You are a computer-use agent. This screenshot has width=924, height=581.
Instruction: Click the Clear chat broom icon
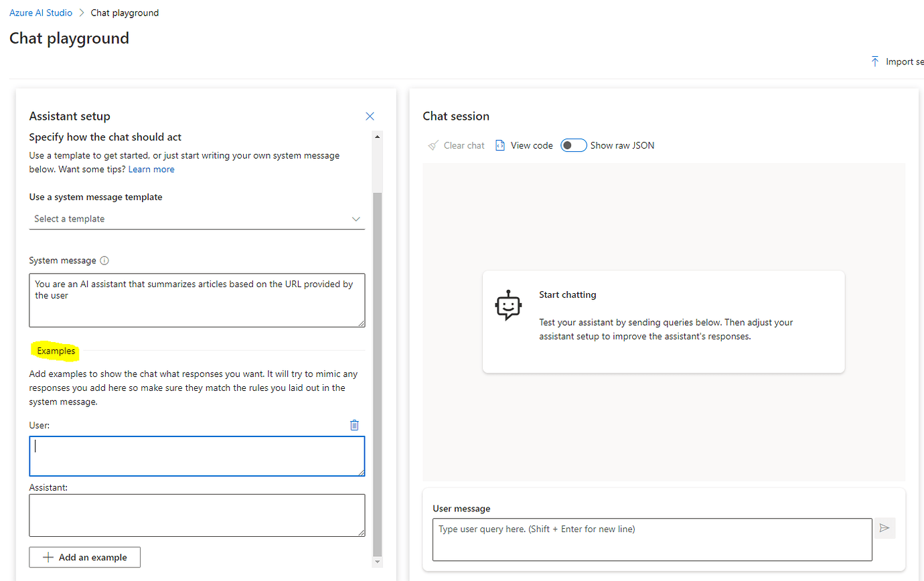433,145
